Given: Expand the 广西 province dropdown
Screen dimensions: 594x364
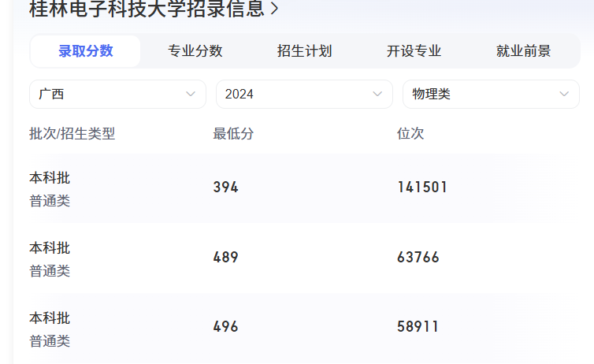Looking at the screenshot, I should 118,94.
